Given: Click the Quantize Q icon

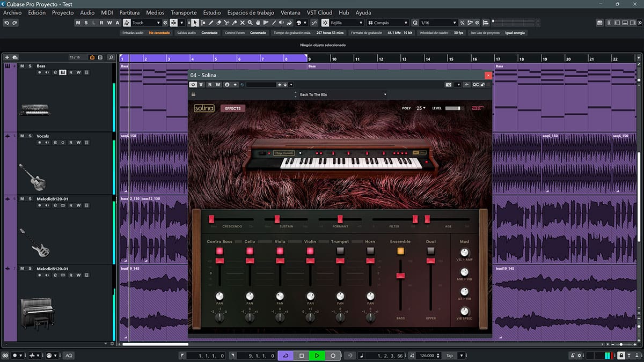Looking at the screenshot, I should tap(415, 23).
